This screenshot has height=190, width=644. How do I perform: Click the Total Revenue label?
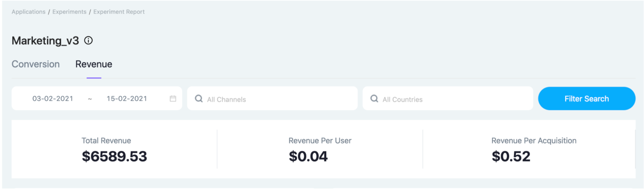click(x=106, y=140)
